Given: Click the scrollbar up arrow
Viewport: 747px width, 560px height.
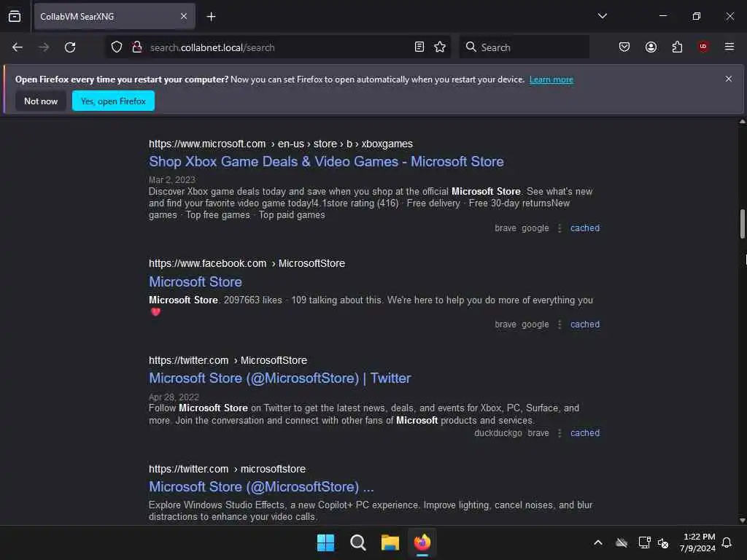Looking at the screenshot, I should point(742,122).
